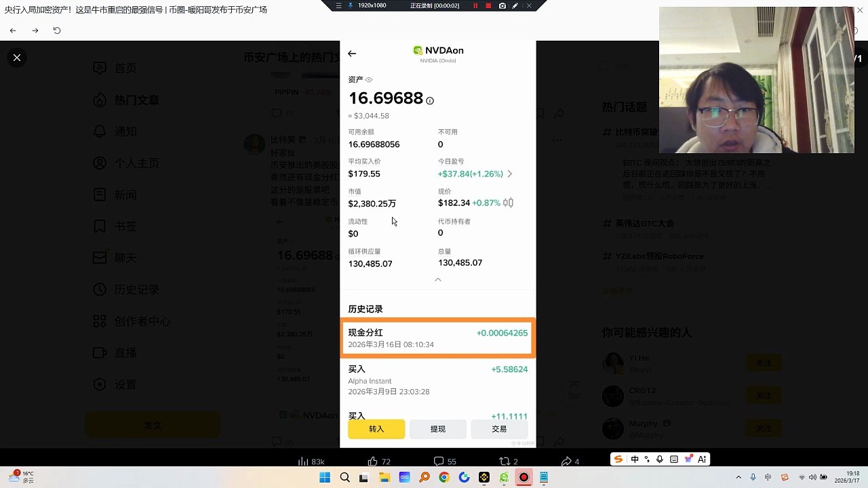Show hidden tray icons chevron

[x=738, y=478]
